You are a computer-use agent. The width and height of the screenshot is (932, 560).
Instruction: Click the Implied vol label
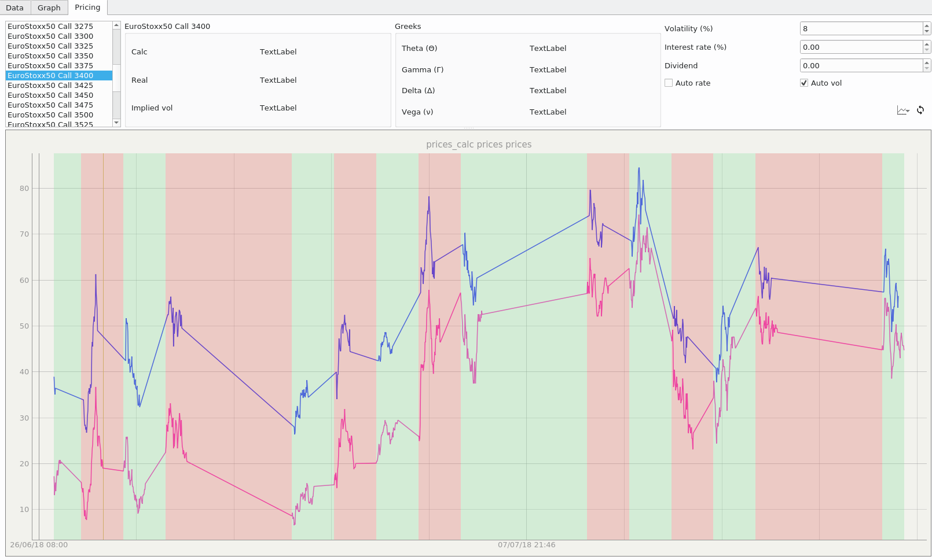152,108
